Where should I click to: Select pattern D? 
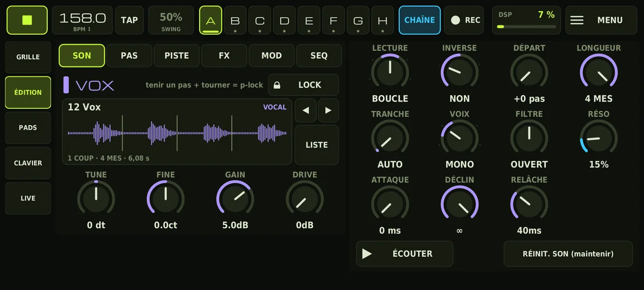click(x=284, y=20)
